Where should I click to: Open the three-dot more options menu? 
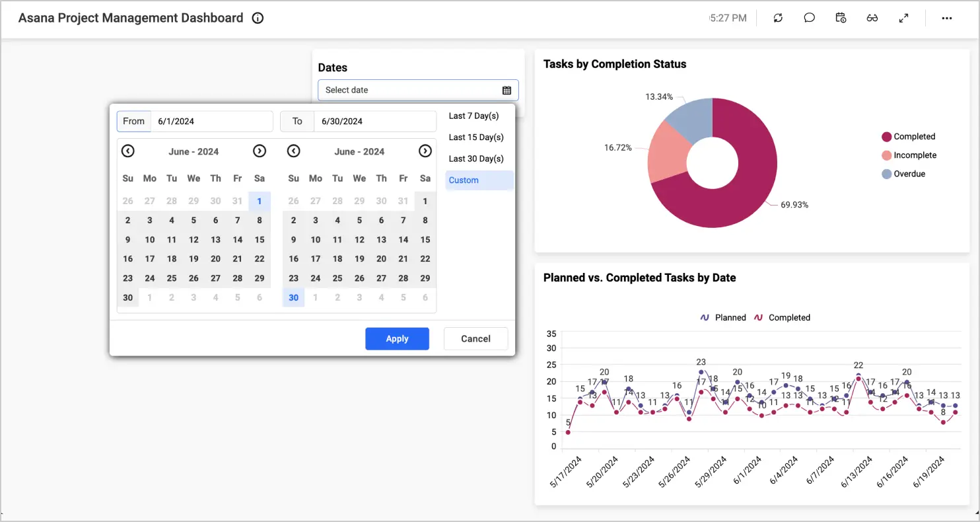(x=946, y=19)
